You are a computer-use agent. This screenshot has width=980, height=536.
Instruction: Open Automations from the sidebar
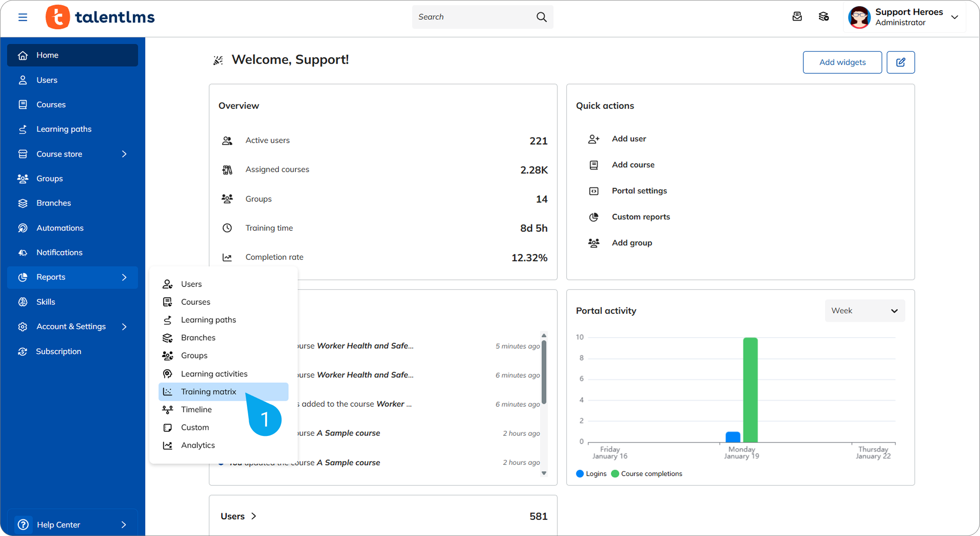pos(60,228)
